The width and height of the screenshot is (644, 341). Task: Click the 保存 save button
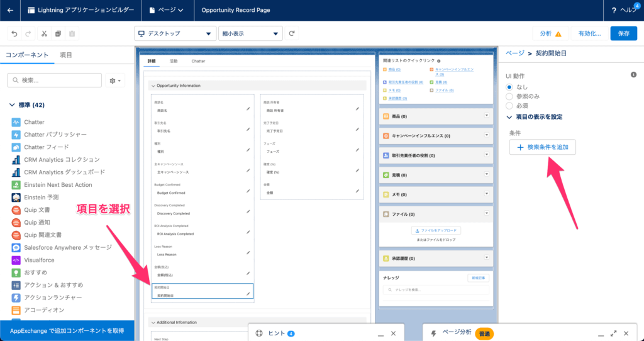(623, 33)
